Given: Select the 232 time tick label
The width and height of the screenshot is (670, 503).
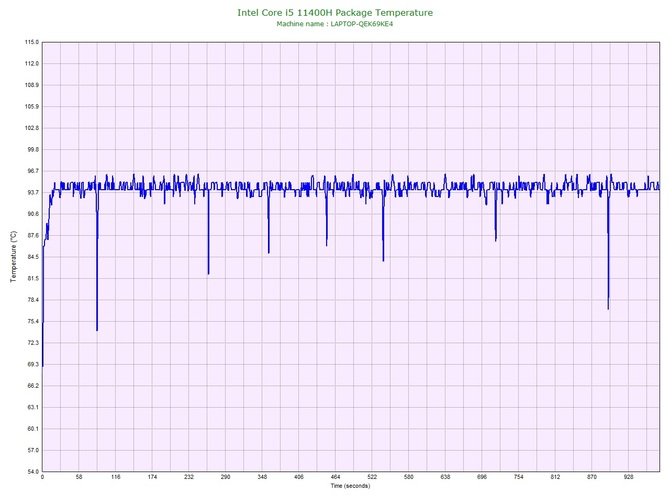Looking at the screenshot, I should coord(189,477).
